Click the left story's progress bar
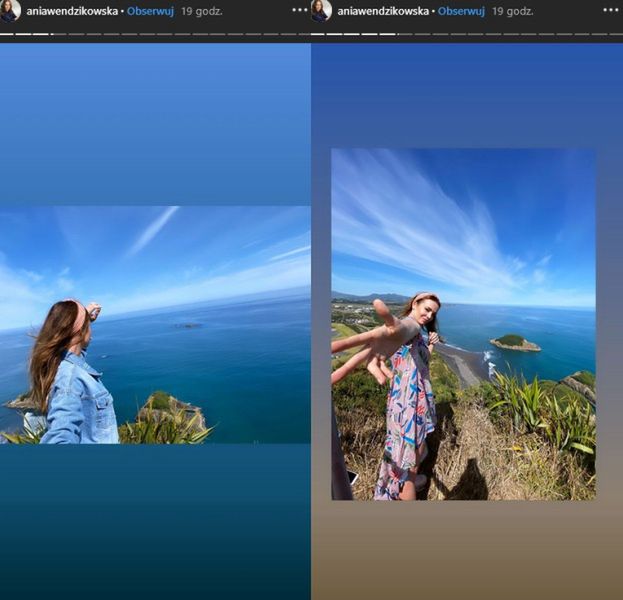Viewport: 623px width, 600px height. click(x=155, y=34)
